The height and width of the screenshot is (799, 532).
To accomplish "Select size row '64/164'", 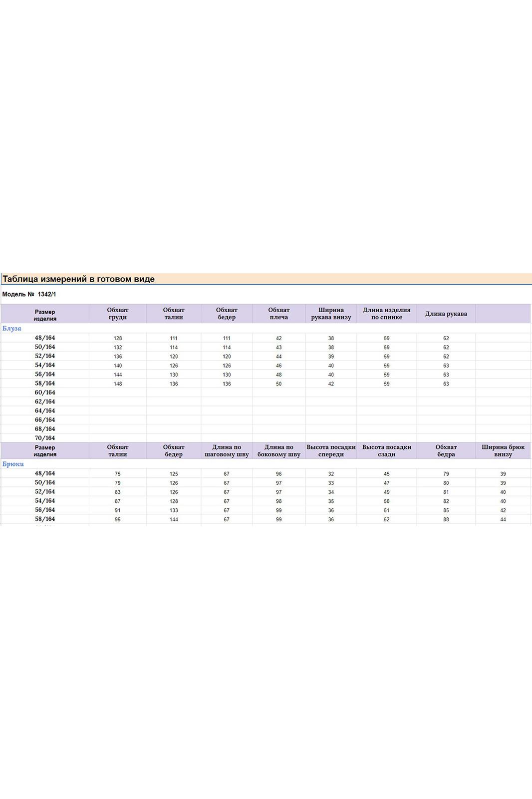I will click(x=45, y=410).
